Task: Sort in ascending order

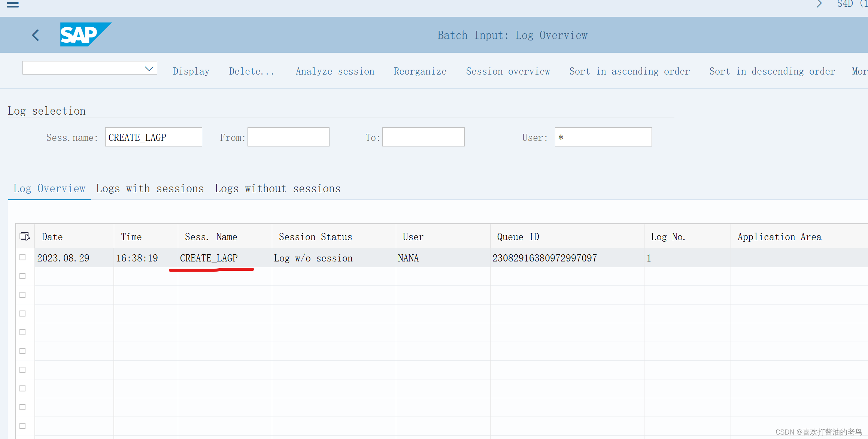Action: [629, 72]
